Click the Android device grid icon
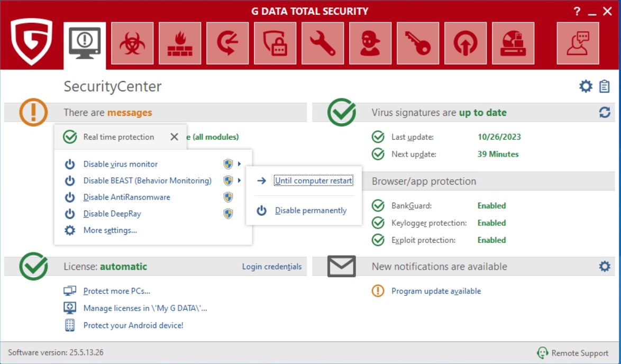621x364 pixels. pos(70,325)
